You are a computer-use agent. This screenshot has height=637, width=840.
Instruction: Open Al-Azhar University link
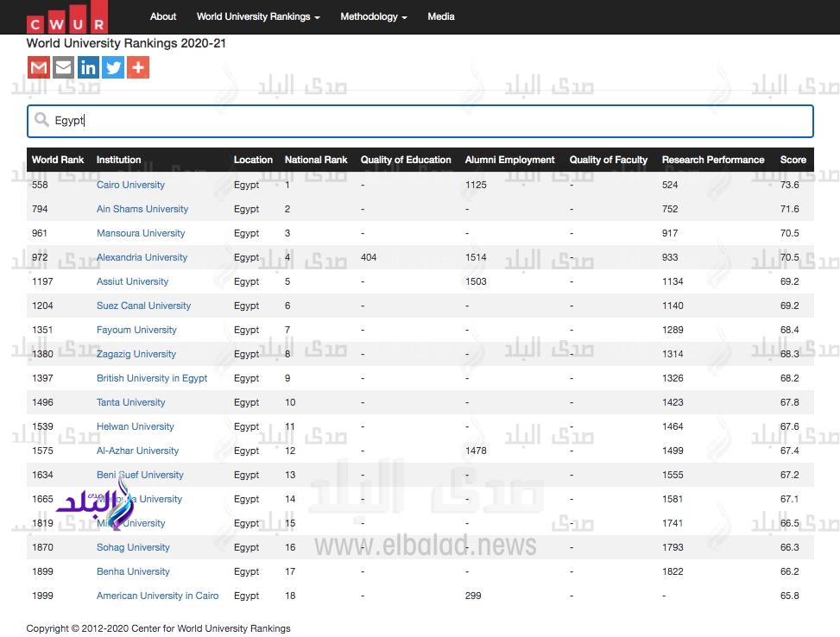point(137,451)
